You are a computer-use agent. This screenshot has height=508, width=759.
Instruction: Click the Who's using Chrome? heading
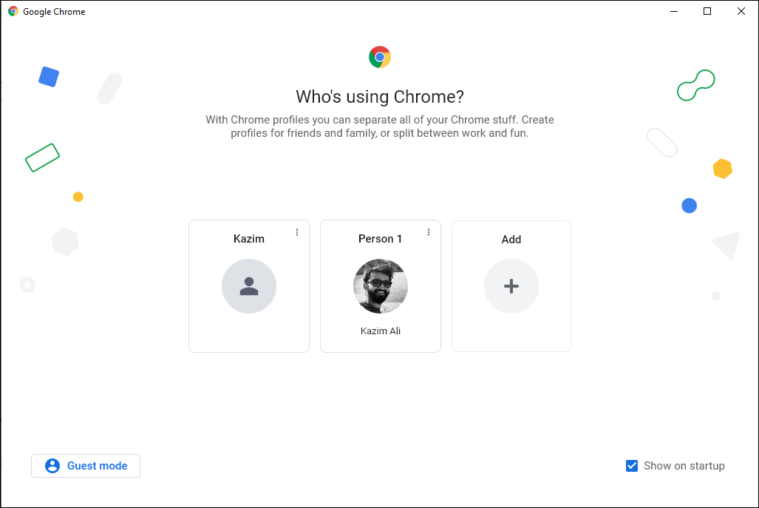coord(380,97)
